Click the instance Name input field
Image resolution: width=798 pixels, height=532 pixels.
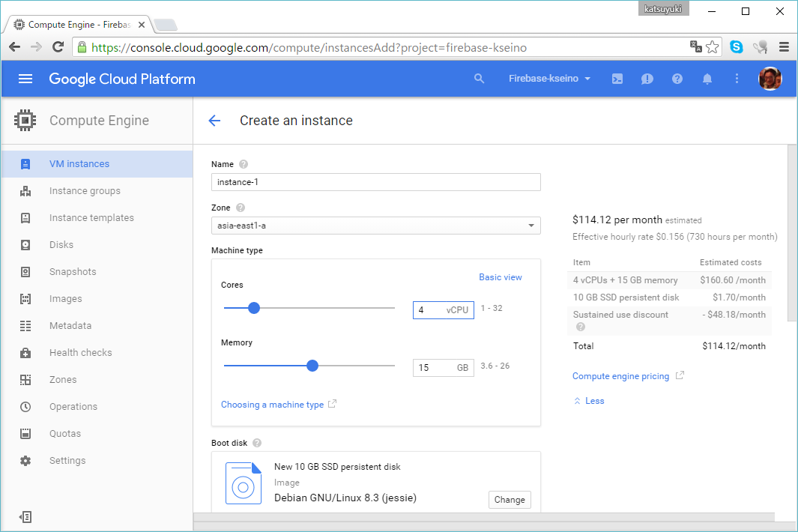[375, 182]
